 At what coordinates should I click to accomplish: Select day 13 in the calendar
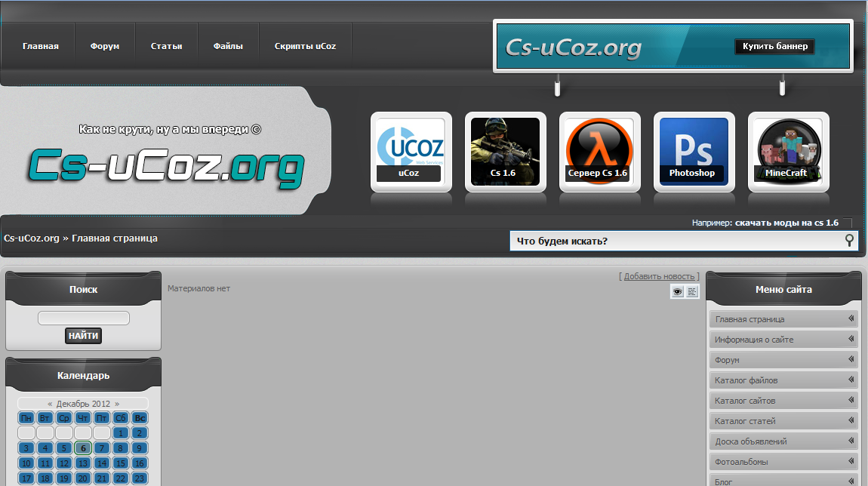coord(83,463)
